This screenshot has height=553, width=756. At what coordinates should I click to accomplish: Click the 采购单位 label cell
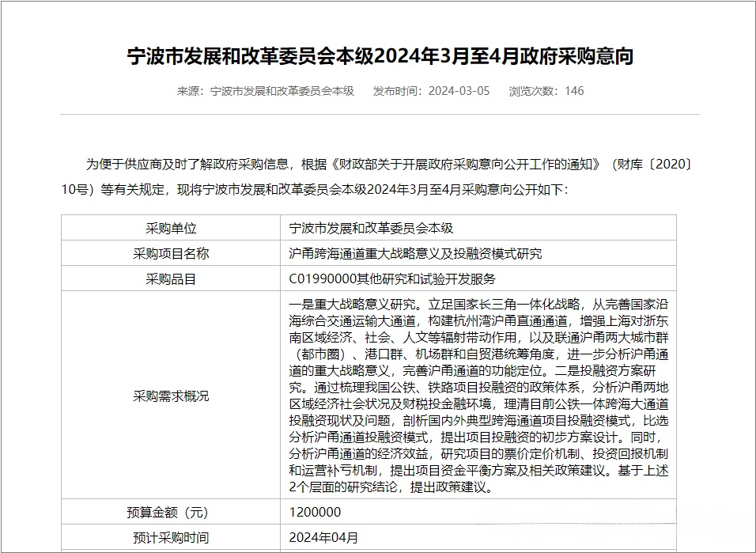[x=171, y=228]
